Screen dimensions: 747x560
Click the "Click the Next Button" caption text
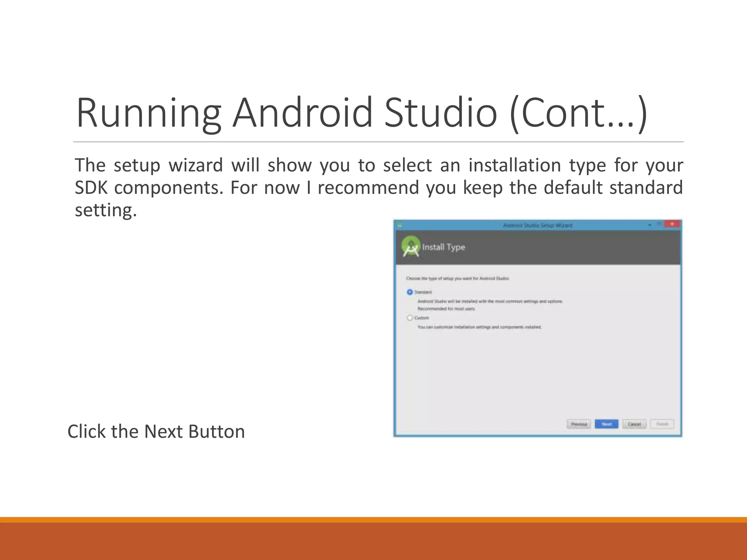[156, 432]
